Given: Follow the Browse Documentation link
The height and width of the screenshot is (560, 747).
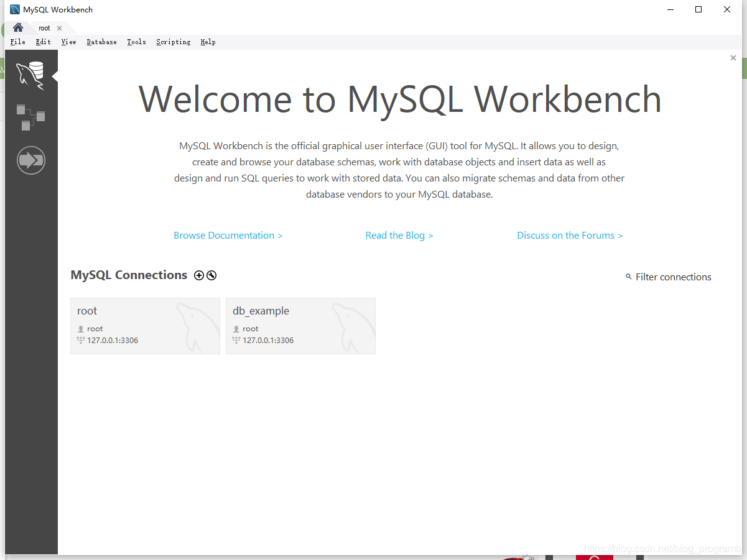Looking at the screenshot, I should click(x=228, y=235).
